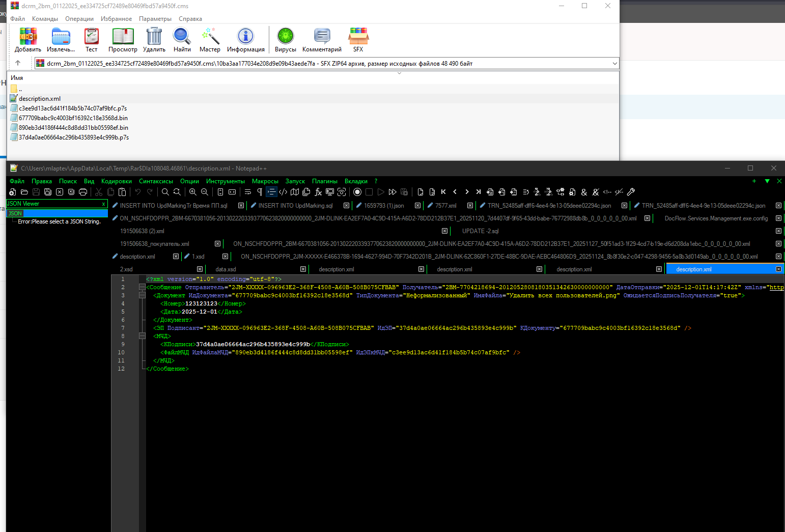Open the Notepad++ tab list dropdown arrow
This screenshot has width=785, height=532.
(767, 181)
